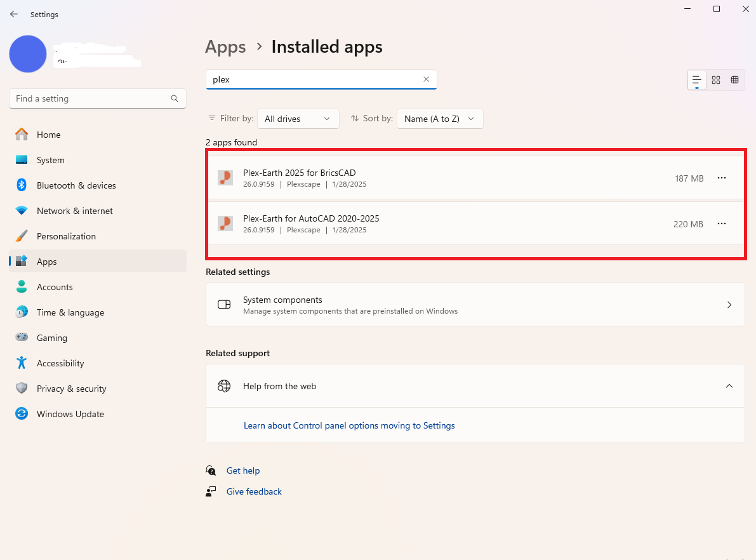Open Personalization settings
The image size is (756, 560).
(x=97, y=236)
